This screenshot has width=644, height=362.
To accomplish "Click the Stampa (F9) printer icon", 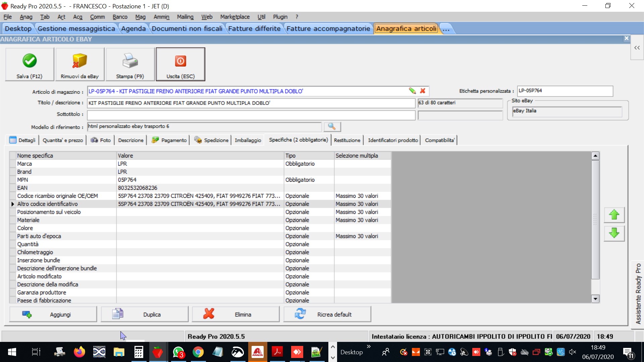I will [x=130, y=64].
